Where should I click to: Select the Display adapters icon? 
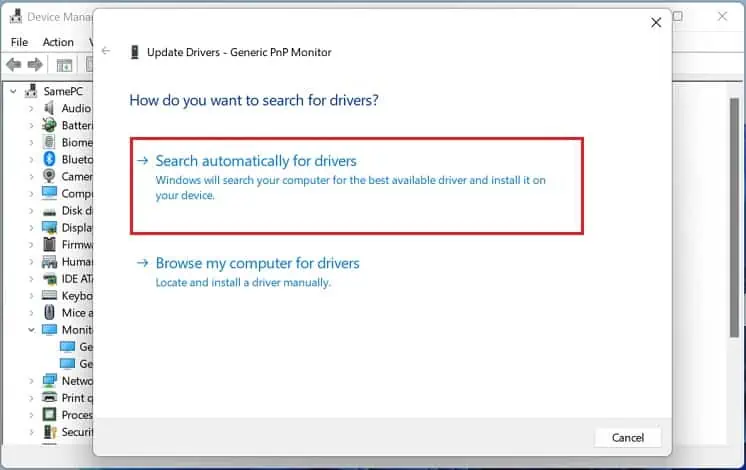(49, 227)
